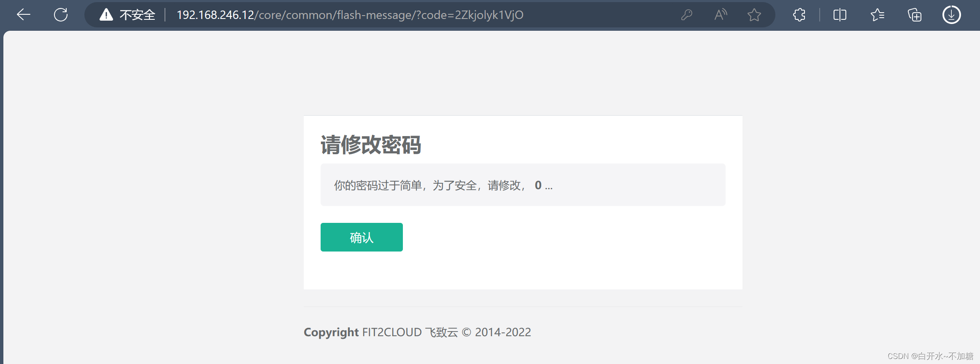Click the CSDN watermark text
Screen dimensions: 980x364
pos(930,356)
